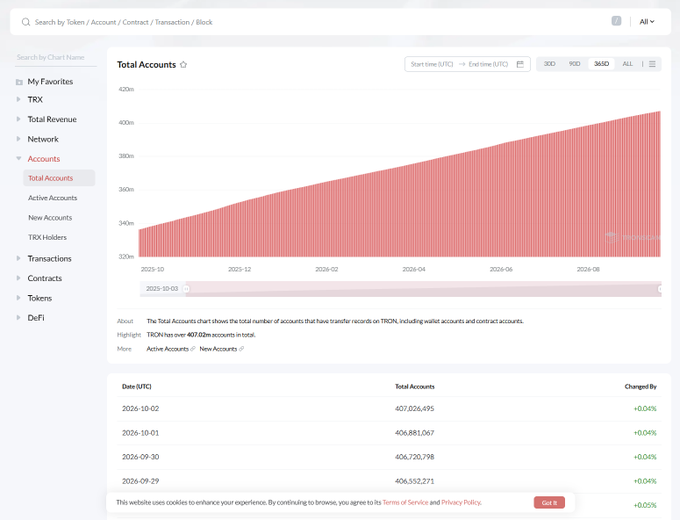Expand the Transactions category arrow
The image size is (680, 520).
18,258
